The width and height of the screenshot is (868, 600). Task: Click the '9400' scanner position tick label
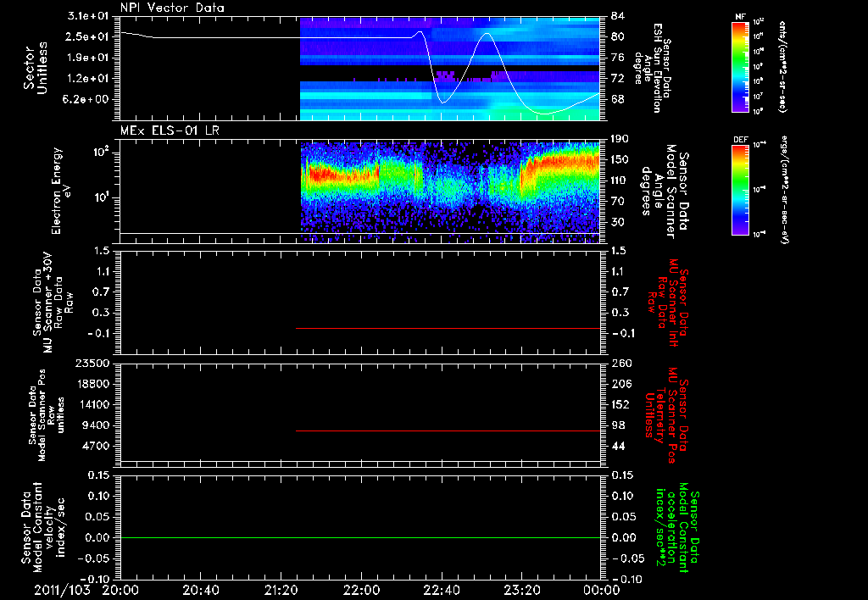click(x=95, y=425)
